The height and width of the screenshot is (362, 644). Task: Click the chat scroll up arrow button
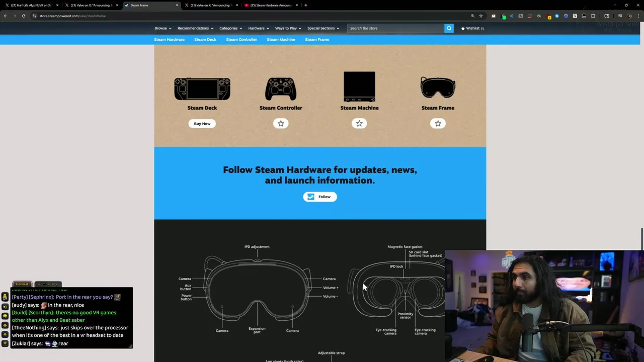click(x=5, y=325)
